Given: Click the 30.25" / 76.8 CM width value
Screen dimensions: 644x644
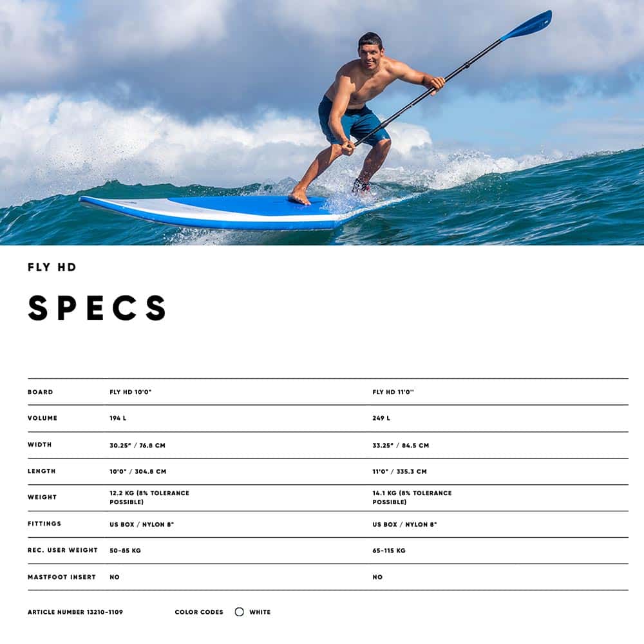Looking at the screenshot, I should click(x=138, y=445).
